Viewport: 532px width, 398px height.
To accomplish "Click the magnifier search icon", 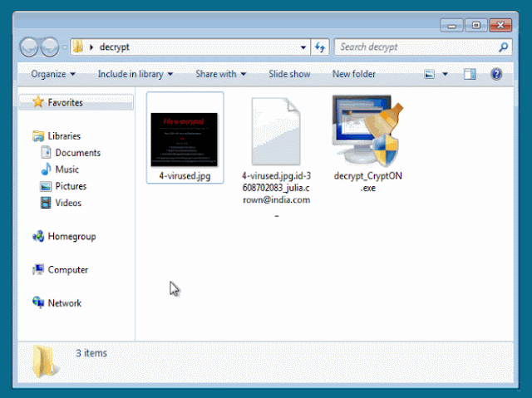I will 504,47.
